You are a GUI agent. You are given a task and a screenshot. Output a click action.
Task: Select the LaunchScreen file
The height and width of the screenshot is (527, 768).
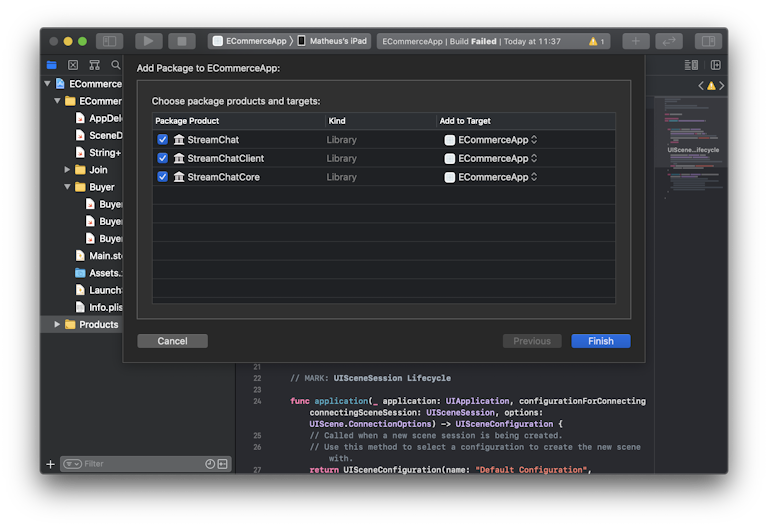(x=98, y=290)
